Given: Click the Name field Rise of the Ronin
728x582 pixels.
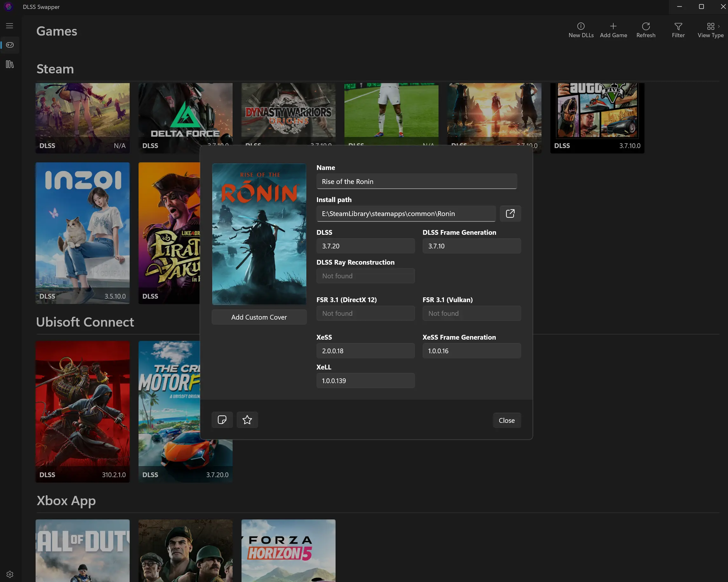Looking at the screenshot, I should [x=416, y=182].
